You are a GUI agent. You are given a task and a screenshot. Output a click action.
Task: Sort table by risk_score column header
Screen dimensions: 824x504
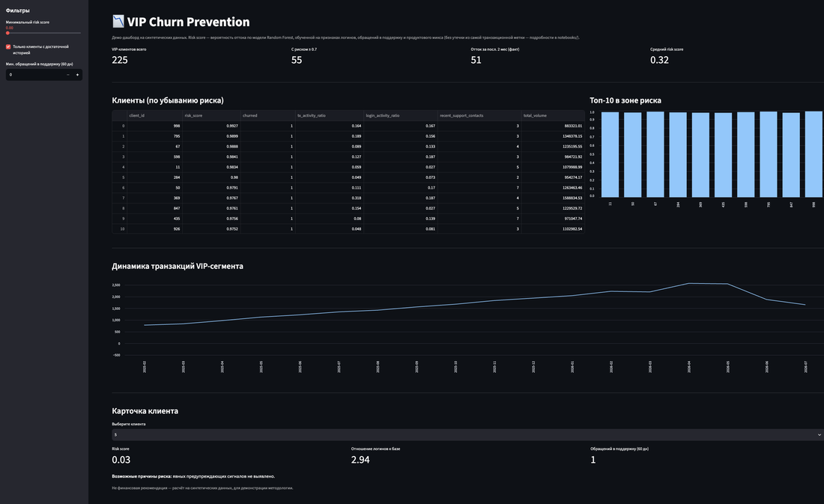point(211,115)
